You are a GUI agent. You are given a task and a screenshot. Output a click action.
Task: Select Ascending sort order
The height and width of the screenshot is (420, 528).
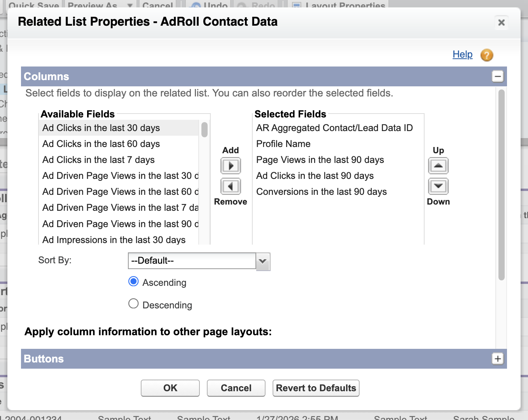(x=133, y=282)
